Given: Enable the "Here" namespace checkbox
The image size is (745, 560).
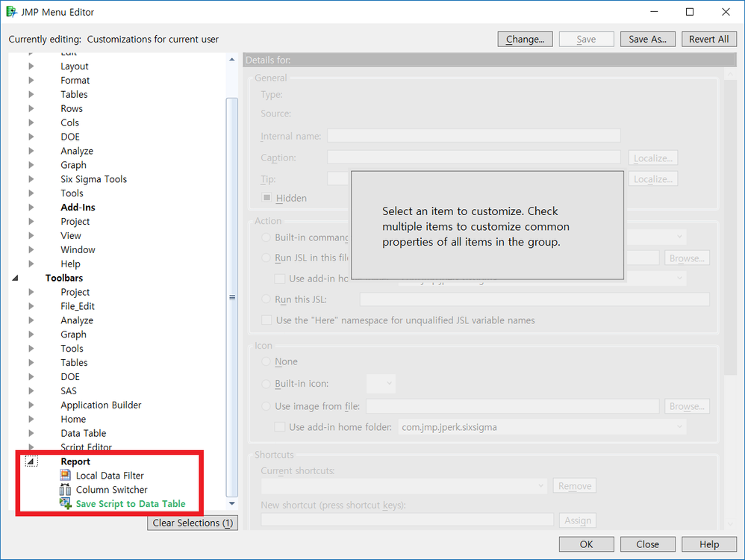Looking at the screenshot, I should coord(266,320).
